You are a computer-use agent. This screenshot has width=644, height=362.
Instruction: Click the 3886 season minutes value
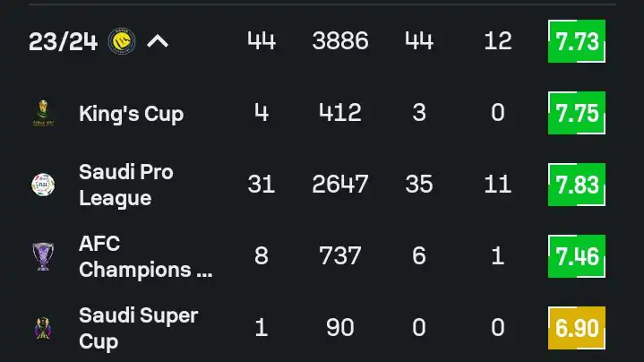coord(339,41)
